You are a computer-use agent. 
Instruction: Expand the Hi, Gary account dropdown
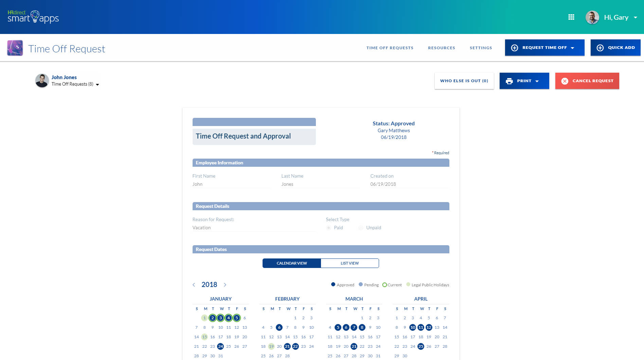click(x=636, y=17)
